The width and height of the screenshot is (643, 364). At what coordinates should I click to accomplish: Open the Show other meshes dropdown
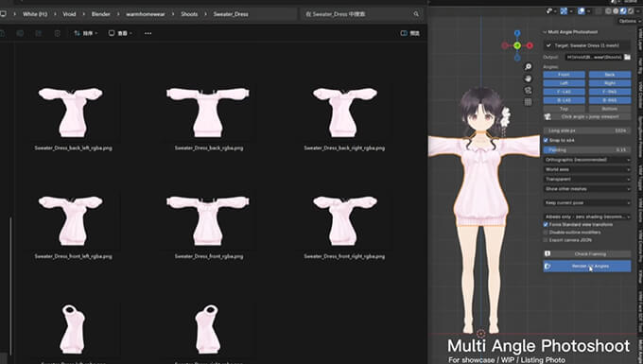point(587,189)
